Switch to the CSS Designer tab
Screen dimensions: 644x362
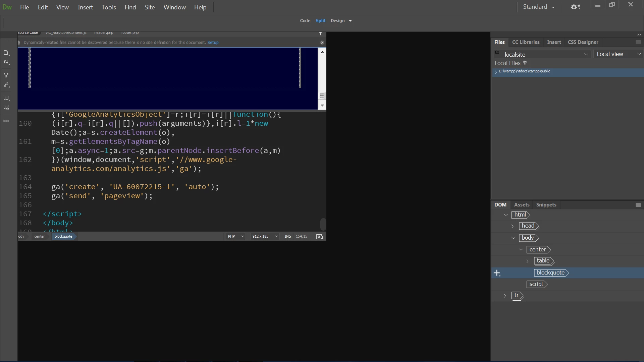583,42
